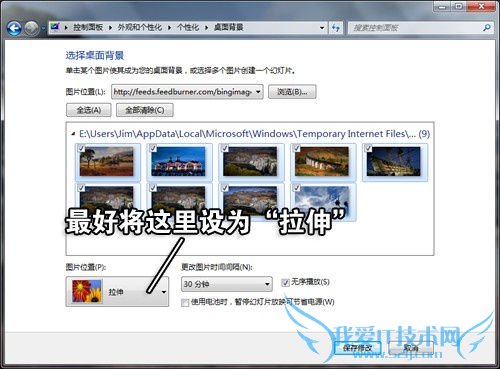Click the Forward navigation arrow
The height and width of the screenshot is (369, 500).
click(x=32, y=28)
